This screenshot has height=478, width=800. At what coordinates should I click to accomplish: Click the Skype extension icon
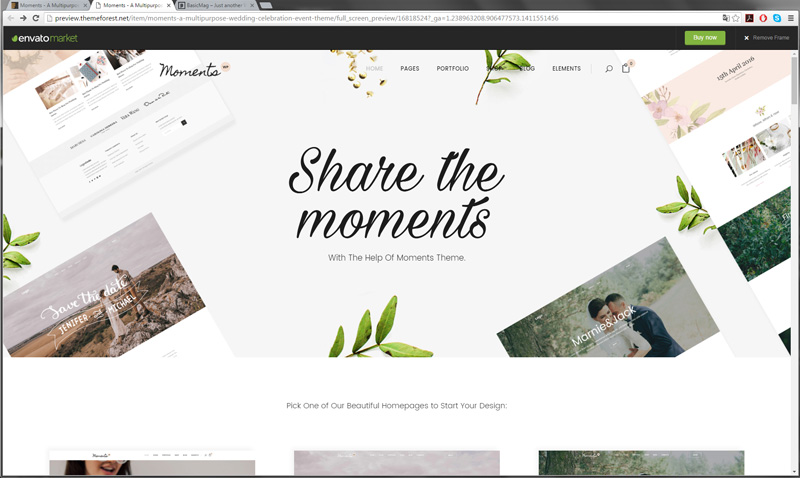(x=777, y=18)
